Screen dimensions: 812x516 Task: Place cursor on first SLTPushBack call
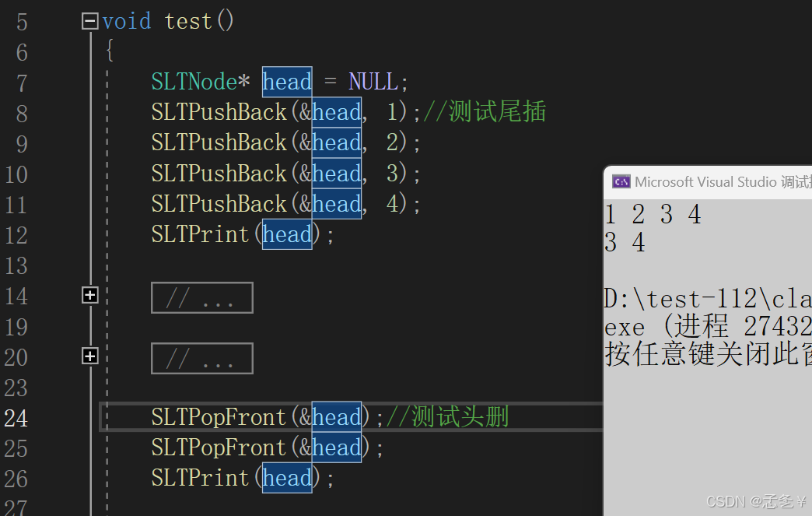(x=219, y=112)
